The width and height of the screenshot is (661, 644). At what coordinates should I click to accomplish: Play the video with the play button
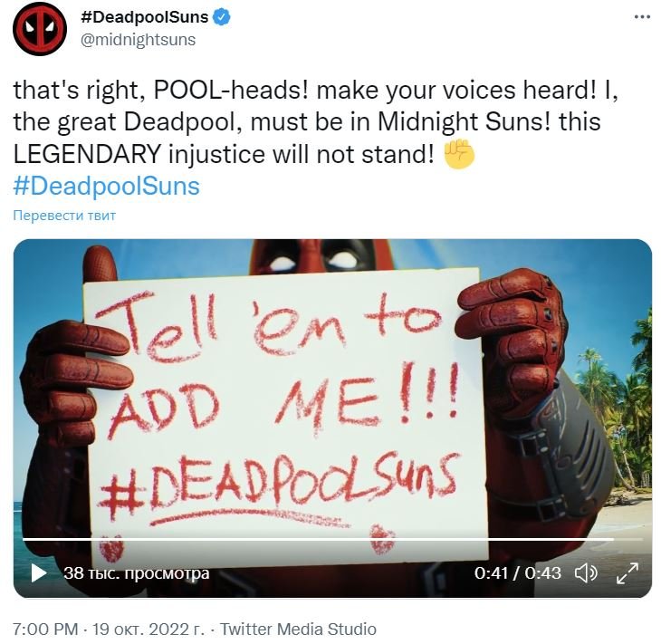coord(39,572)
